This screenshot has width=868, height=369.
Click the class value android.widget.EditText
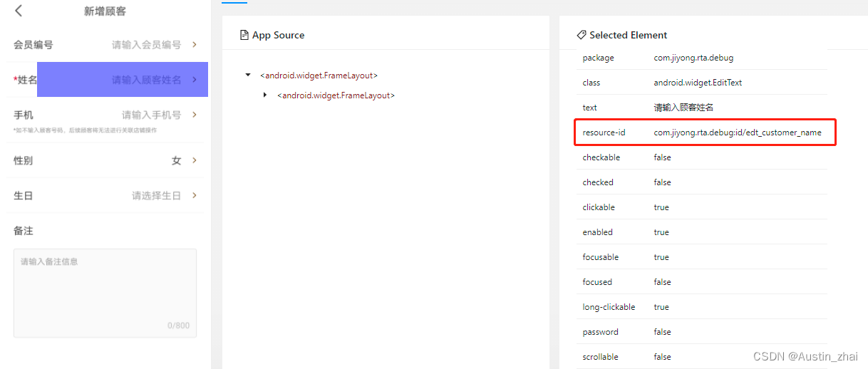698,83
